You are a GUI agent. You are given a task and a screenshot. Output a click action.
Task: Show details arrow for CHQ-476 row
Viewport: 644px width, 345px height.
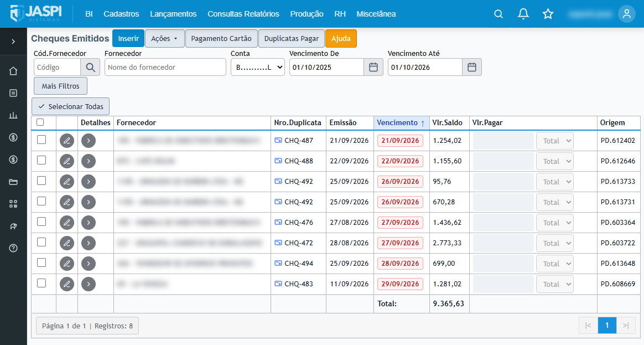click(89, 223)
